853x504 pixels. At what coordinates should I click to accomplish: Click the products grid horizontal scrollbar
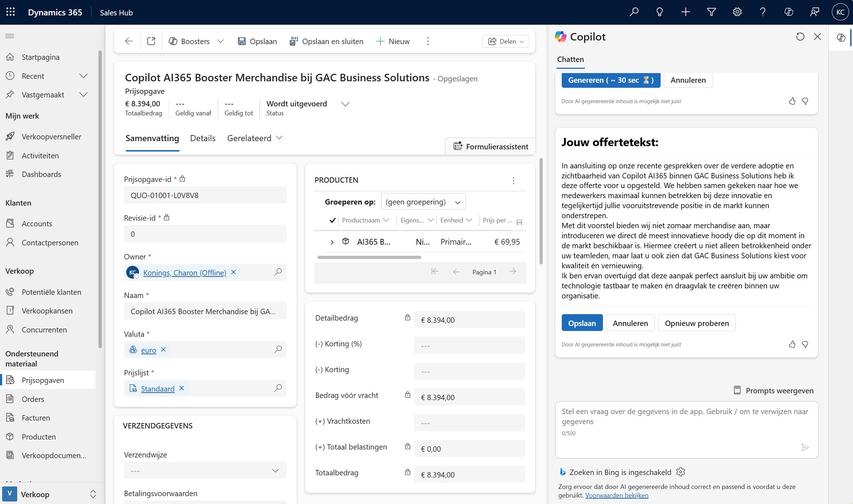[369, 257]
